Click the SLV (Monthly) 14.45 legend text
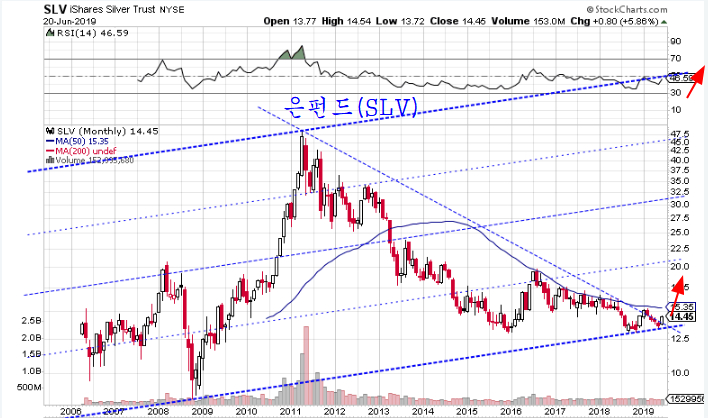The width and height of the screenshot is (708, 418). [107, 131]
